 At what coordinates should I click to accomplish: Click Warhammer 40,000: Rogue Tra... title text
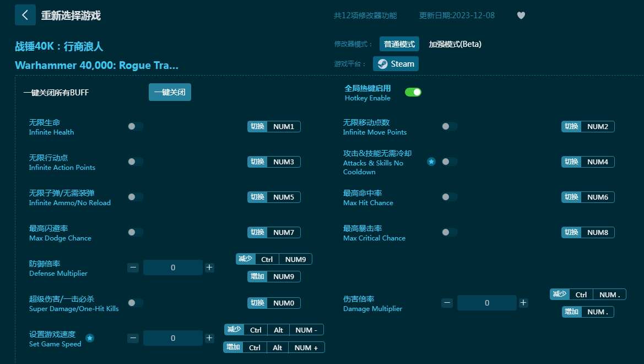pyautogui.click(x=96, y=66)
